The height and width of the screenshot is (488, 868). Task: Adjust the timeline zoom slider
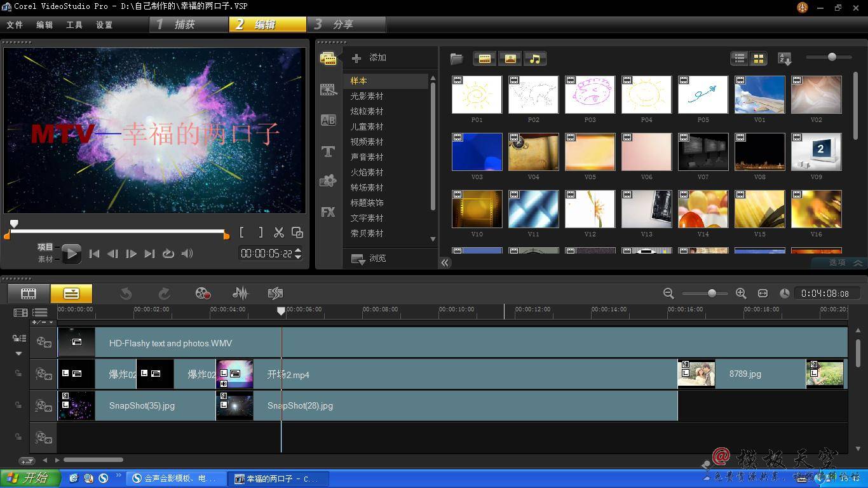click(712, 293)
